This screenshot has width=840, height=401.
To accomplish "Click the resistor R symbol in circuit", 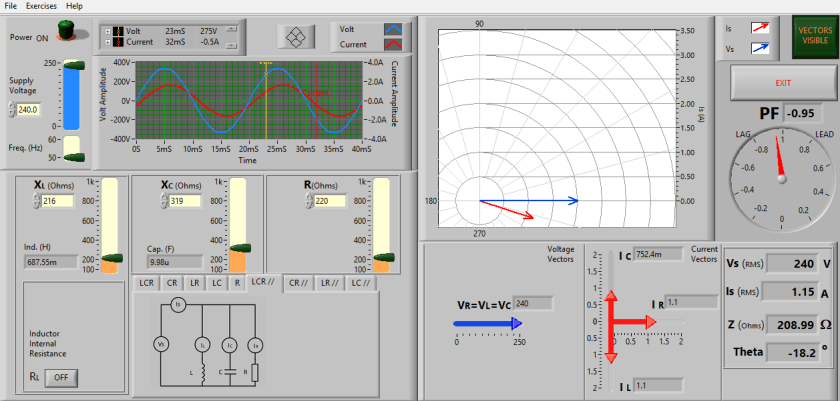I will pos(254,373).
